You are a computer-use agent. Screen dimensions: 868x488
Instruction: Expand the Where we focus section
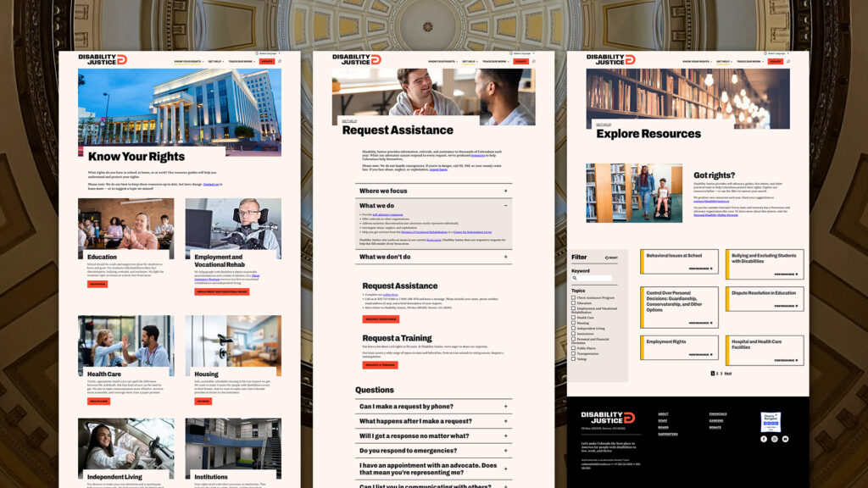pos(433,191)
